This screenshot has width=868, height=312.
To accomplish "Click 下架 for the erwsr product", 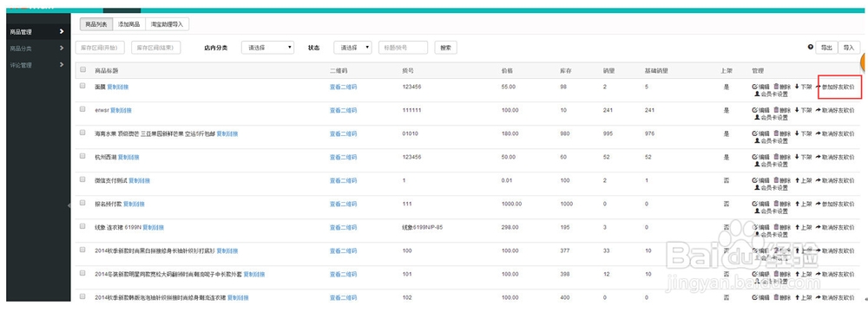I will click(803, 110).
